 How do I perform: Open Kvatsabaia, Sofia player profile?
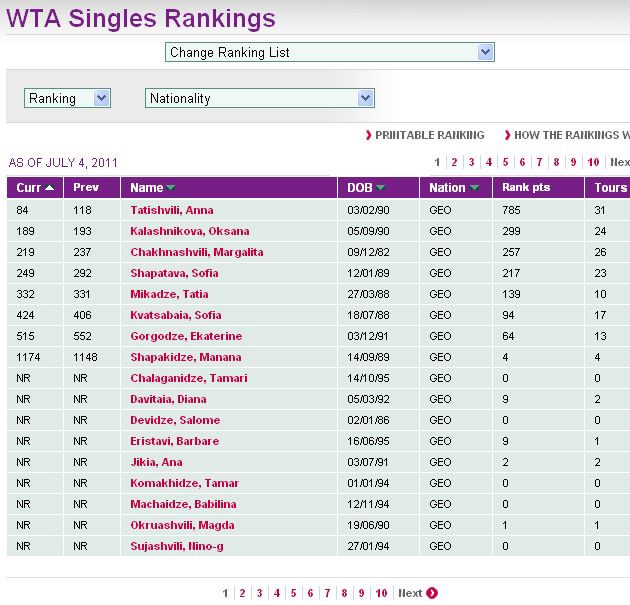pyautogui.click(x=176, y=315)
